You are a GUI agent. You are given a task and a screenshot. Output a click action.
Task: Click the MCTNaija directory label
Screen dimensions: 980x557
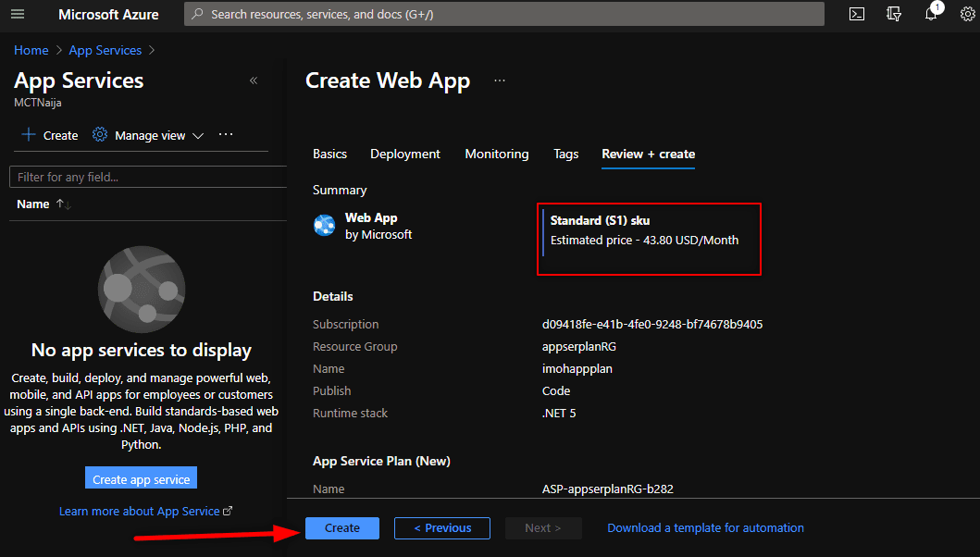click(38, 103)
